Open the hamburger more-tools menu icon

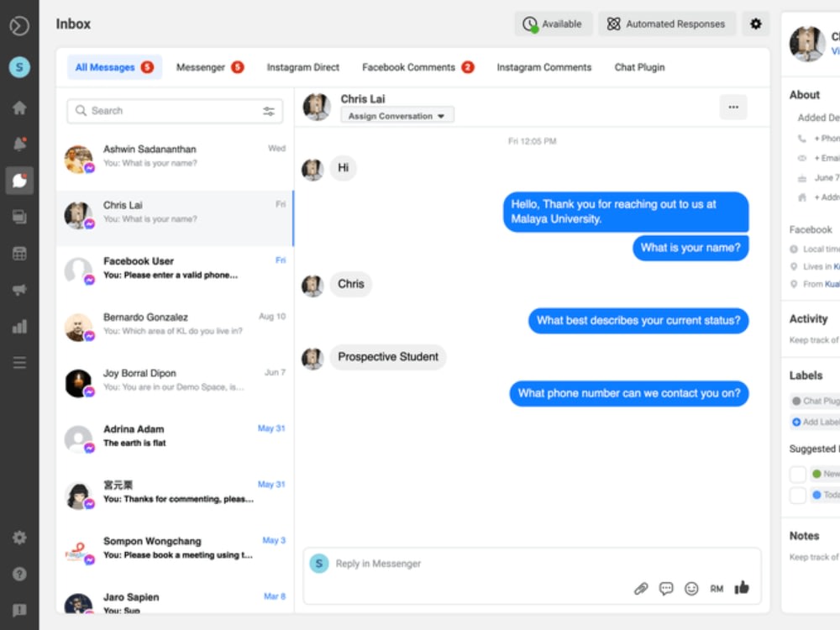pos(19,363)
